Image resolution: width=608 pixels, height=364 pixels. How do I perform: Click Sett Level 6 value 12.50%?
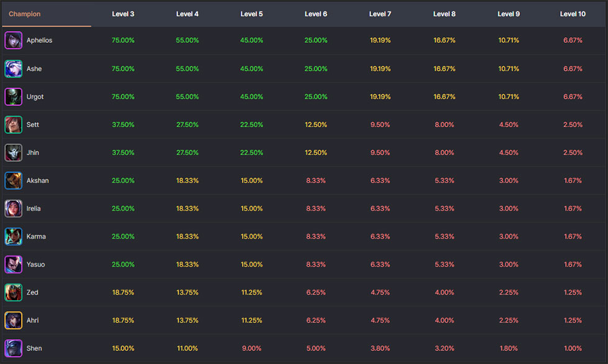[x=316, y=125]
